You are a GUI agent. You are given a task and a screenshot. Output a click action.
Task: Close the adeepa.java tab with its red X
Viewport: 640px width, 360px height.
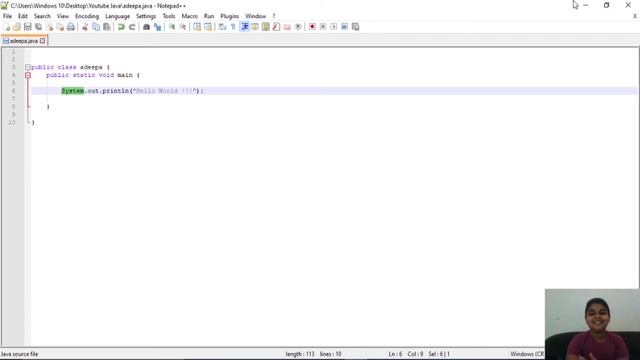[42, 41]
